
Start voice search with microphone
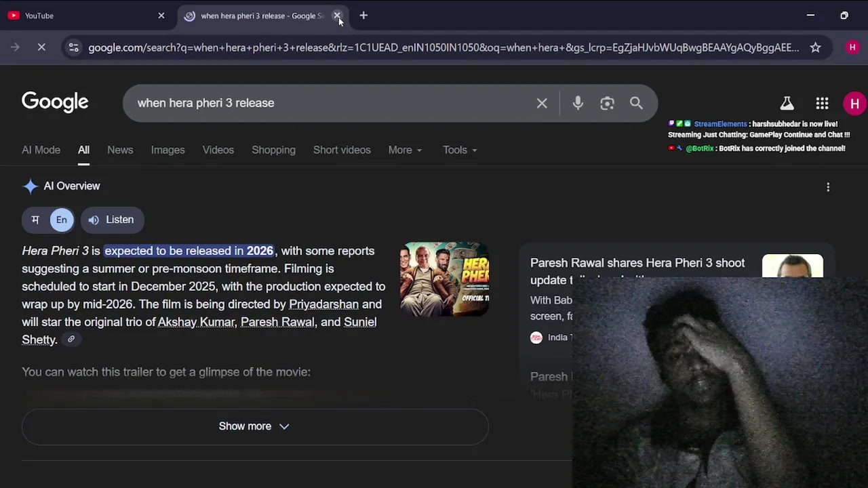[578, 103]
